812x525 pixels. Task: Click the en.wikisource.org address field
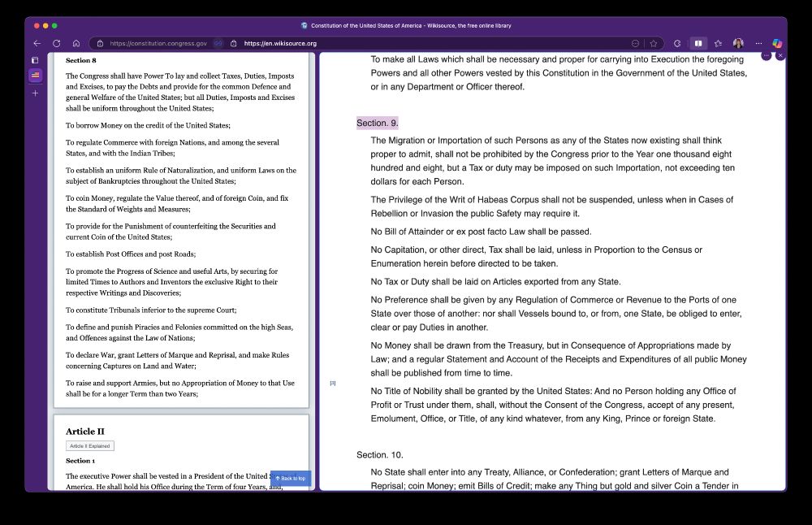pos(280,44)
